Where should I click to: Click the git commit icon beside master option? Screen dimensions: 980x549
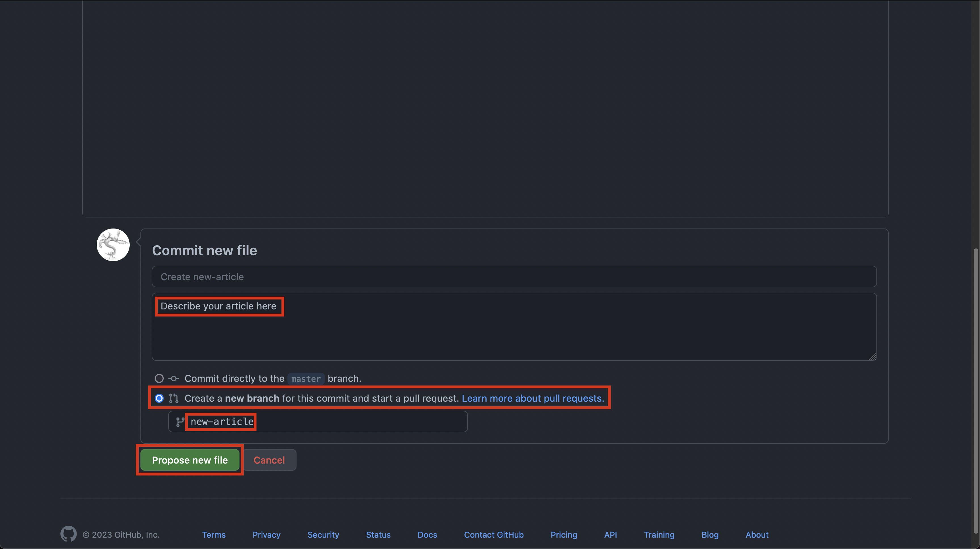173,378
